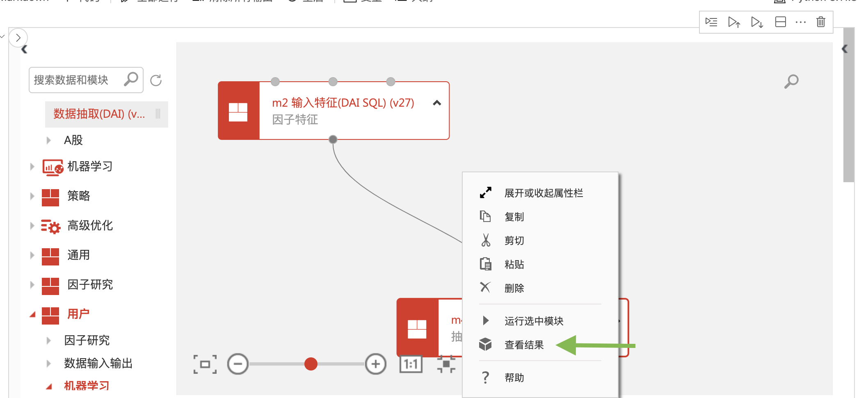Click the zoom out minus button
The image size is (868, 398).
238,364
